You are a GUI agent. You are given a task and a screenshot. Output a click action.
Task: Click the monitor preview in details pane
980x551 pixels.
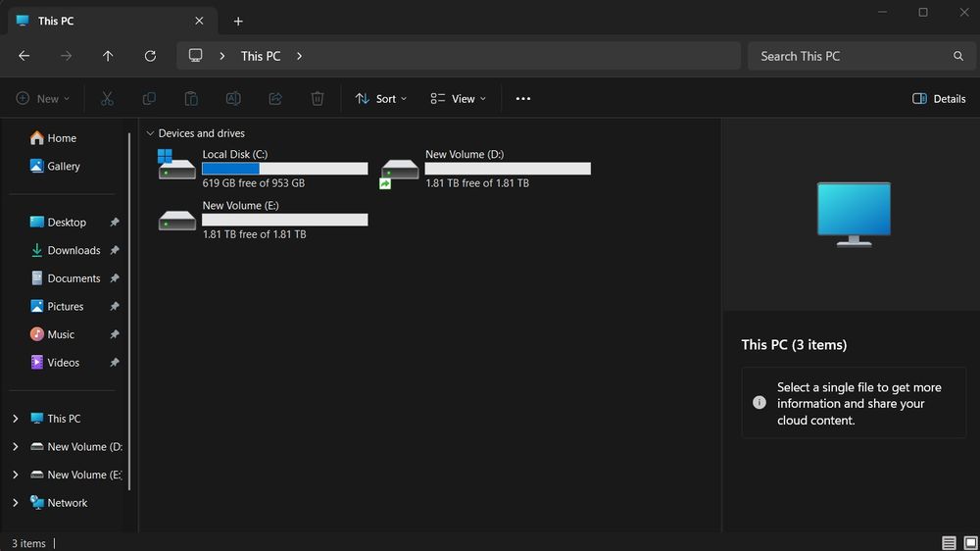tap(854, 214)
